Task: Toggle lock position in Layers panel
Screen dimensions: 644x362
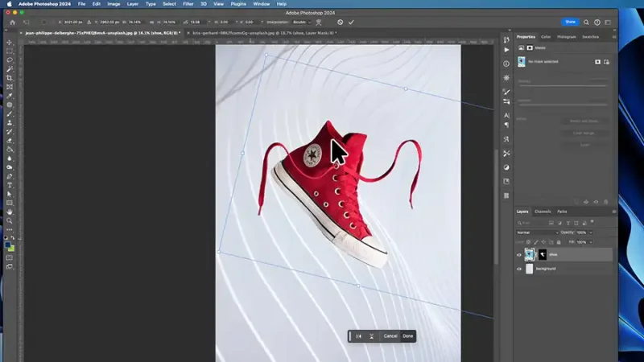Action: (x=543, y=242)
